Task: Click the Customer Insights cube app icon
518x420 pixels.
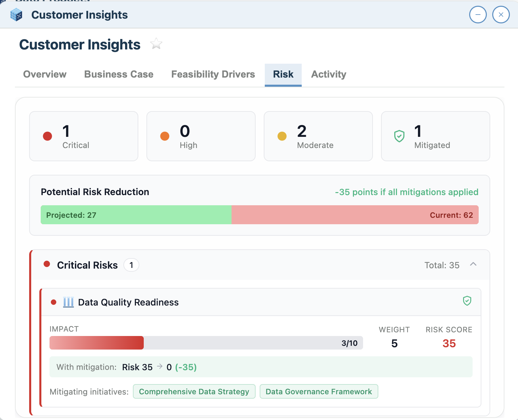Action: point(16,15)
